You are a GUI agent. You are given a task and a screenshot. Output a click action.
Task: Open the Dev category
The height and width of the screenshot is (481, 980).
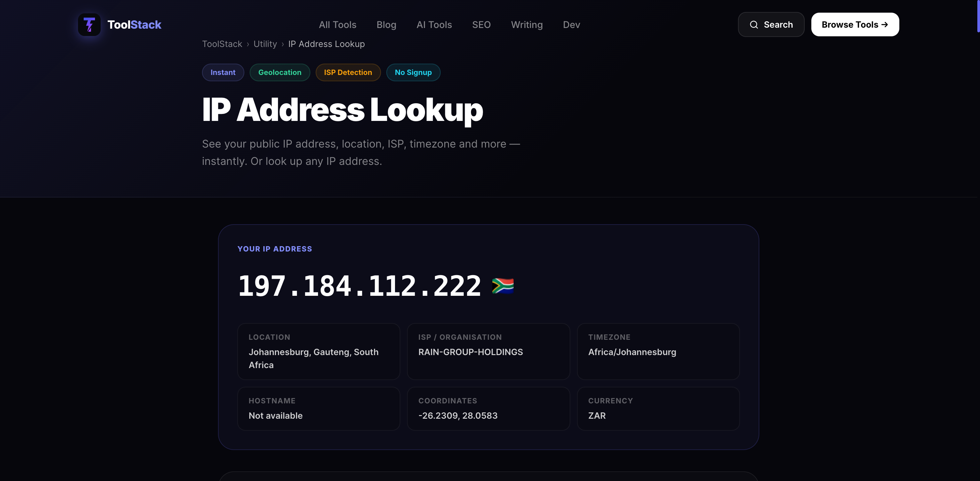[571, 25]
